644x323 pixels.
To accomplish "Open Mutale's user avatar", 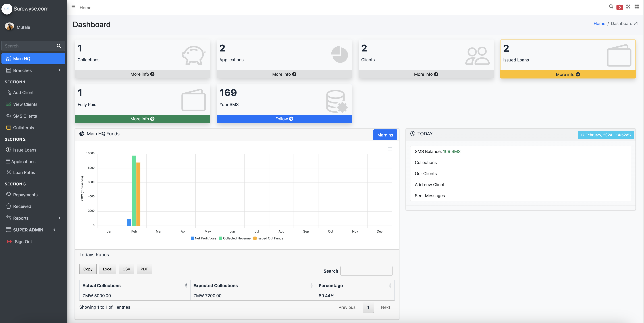I will (9, 27).
